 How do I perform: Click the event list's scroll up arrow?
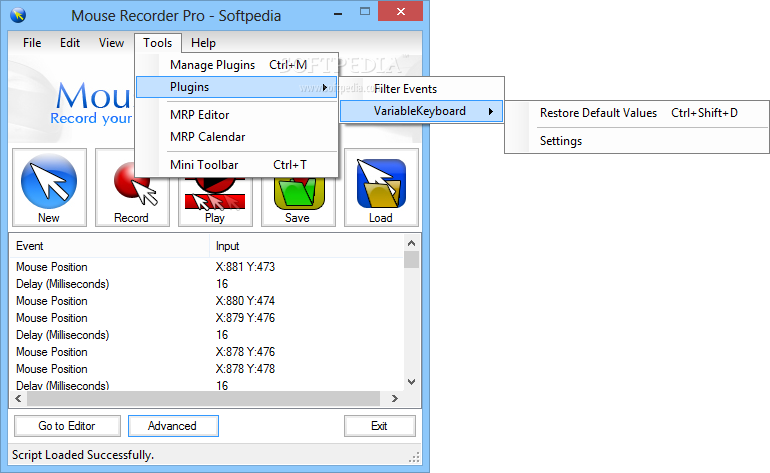(412, 243)
